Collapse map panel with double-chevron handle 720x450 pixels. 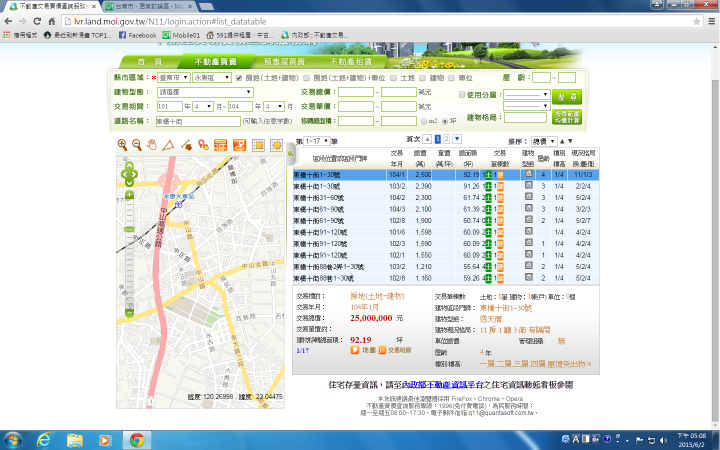(x=290, y=153)
